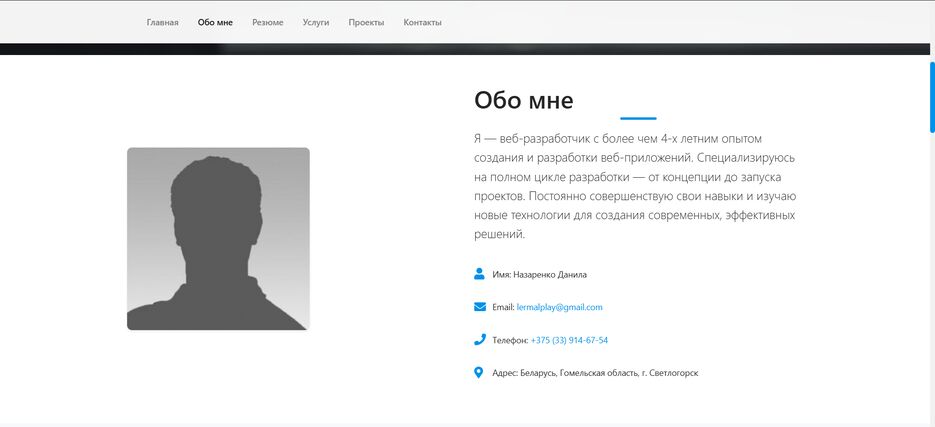Click the map pin icon beside Адрес

coord(478,373)
